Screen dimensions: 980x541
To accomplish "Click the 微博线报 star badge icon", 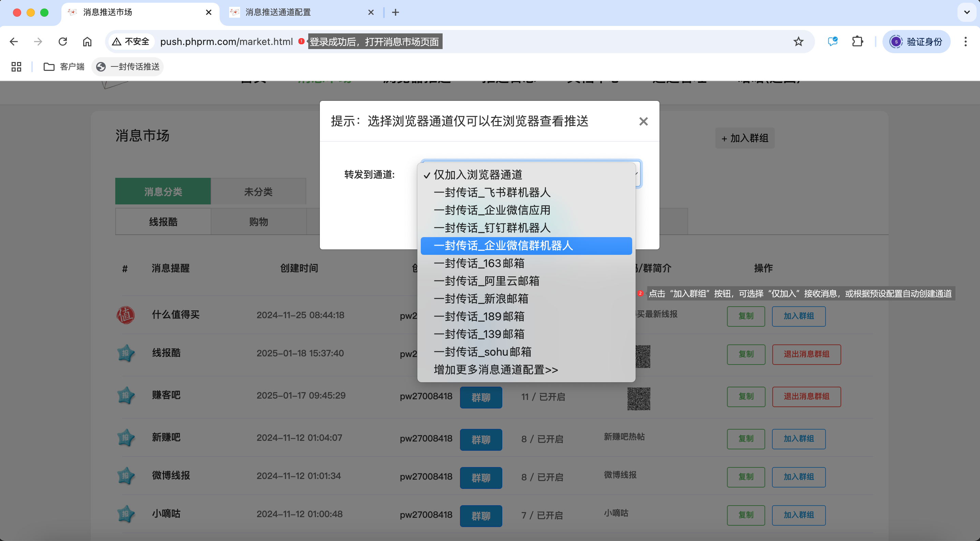I will coord(125,476).
